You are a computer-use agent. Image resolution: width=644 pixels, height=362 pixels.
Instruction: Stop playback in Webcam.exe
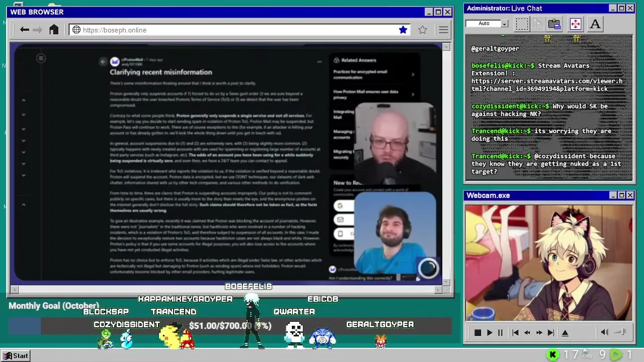pyautogui.click(x=477, y=332)
